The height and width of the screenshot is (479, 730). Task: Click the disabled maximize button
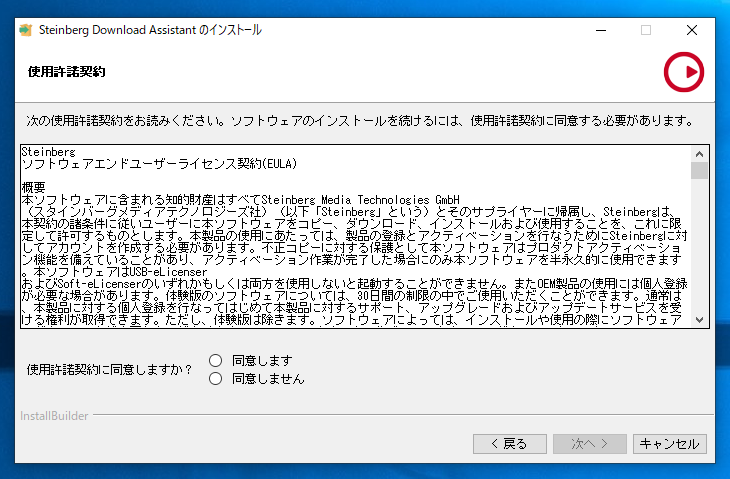(x=646, y=30)
